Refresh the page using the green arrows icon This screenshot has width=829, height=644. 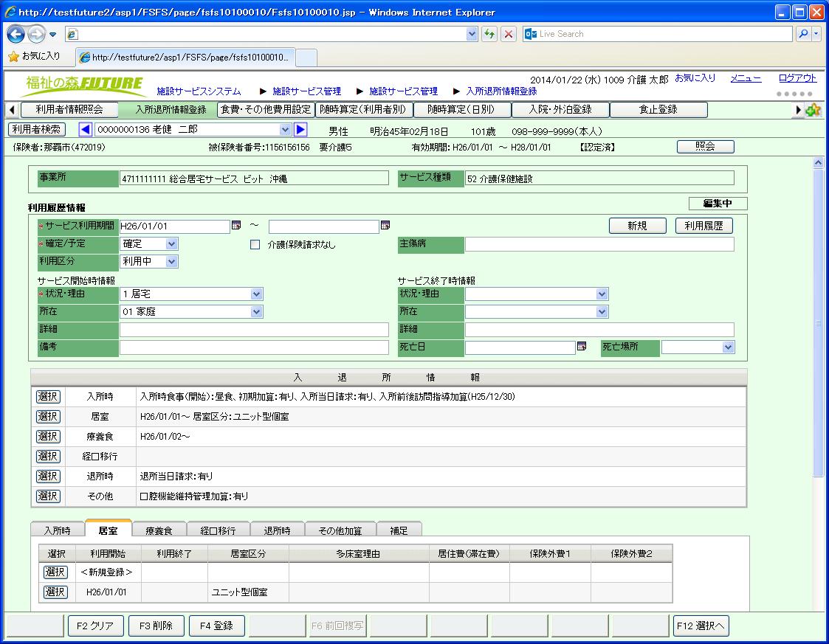pos(489,35)
